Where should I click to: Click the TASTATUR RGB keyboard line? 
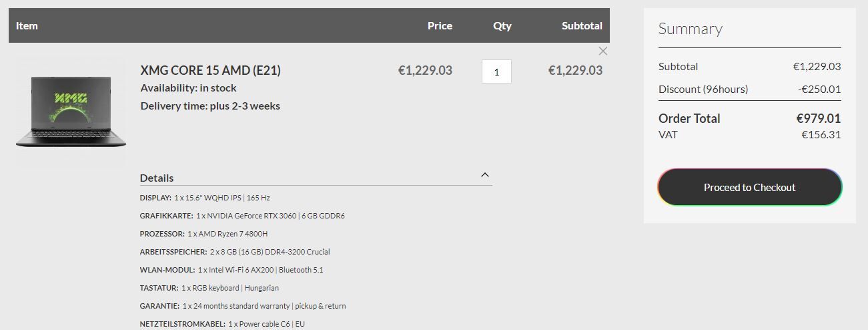click(x=209, y=288)
